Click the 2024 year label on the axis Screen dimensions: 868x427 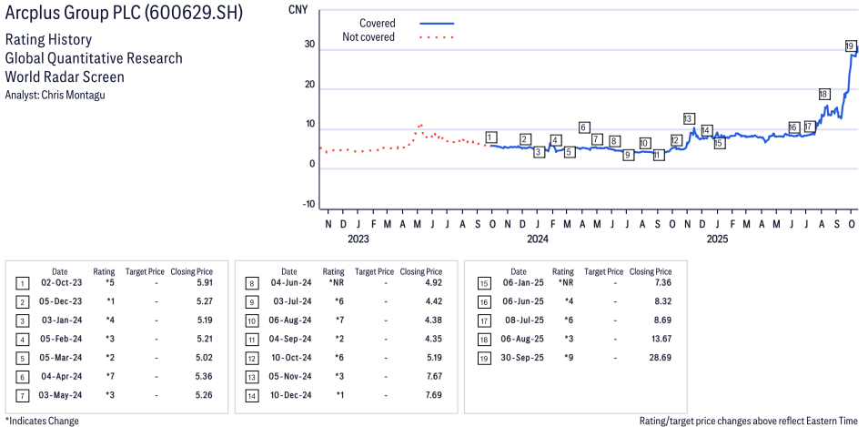pyautogui.click(x=537, y=239)
